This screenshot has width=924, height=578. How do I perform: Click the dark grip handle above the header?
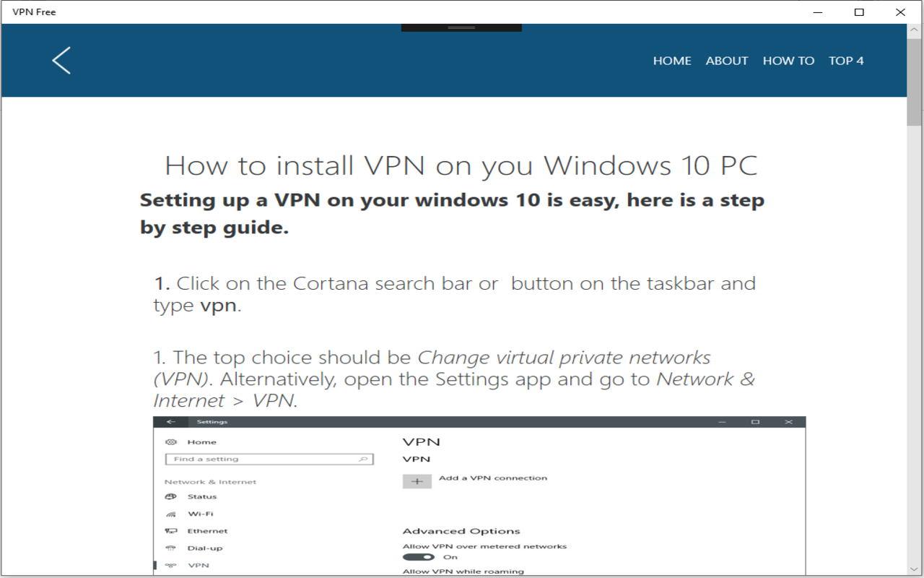click(461, 27)
